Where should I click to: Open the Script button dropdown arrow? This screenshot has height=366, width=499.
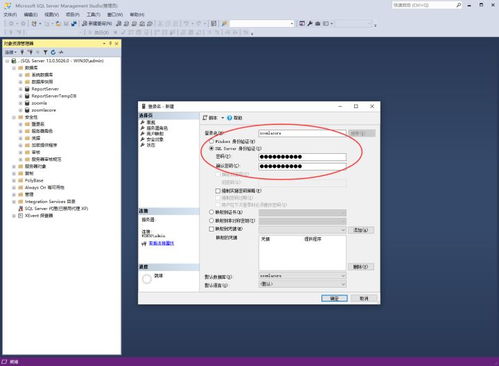pos(223,118)
